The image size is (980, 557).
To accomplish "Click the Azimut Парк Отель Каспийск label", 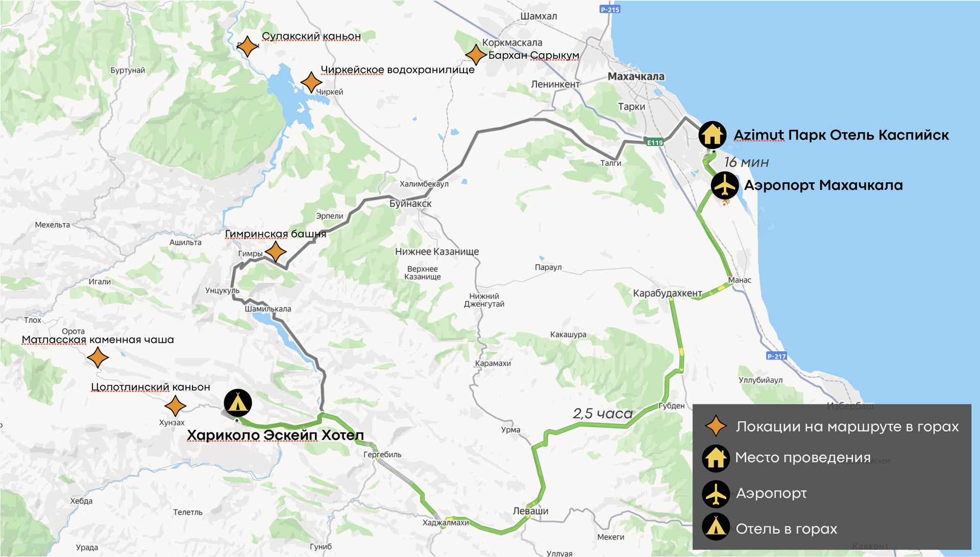I will coord(841,135).
